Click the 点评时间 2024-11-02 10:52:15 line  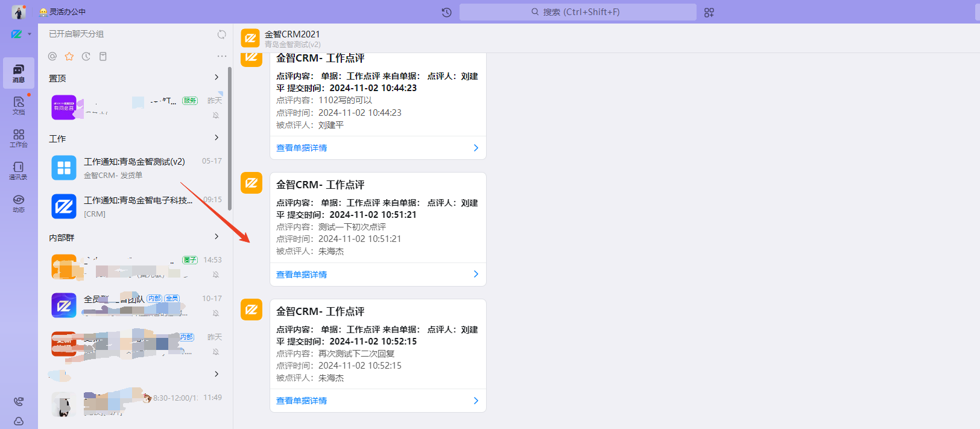click(x=339, y=366)
